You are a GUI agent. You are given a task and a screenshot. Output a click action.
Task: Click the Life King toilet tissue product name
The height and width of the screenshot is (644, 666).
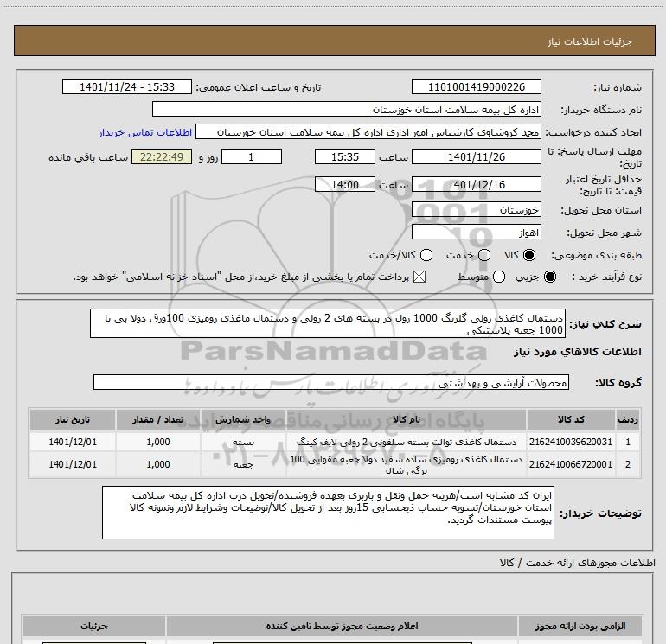coord(406,442)
